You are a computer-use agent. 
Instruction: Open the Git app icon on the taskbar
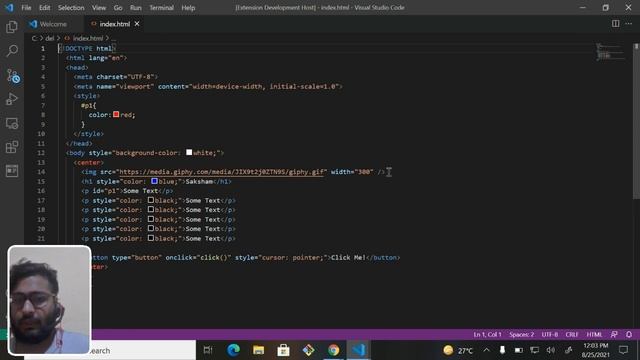coord(309,350)
